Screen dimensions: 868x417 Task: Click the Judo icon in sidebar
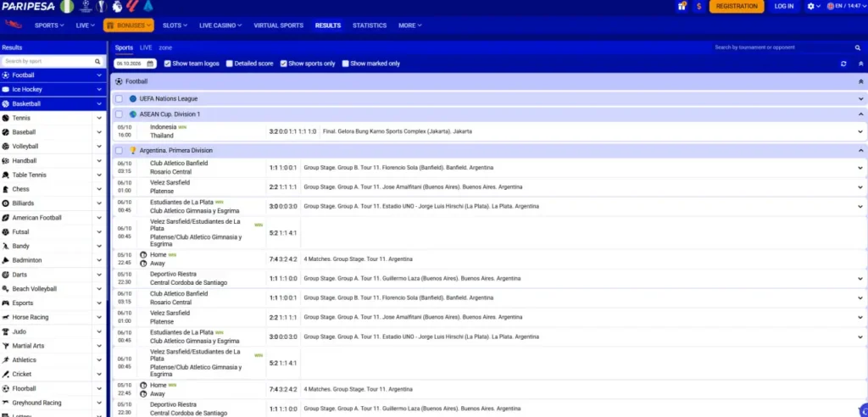pyautogui.click(x=6, y=331)
